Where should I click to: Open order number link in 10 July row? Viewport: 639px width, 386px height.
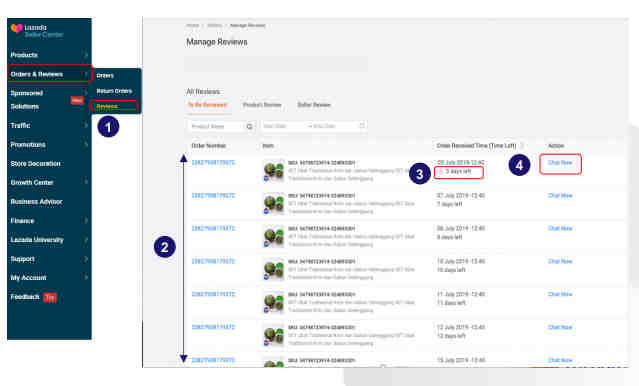click(213, 261)
